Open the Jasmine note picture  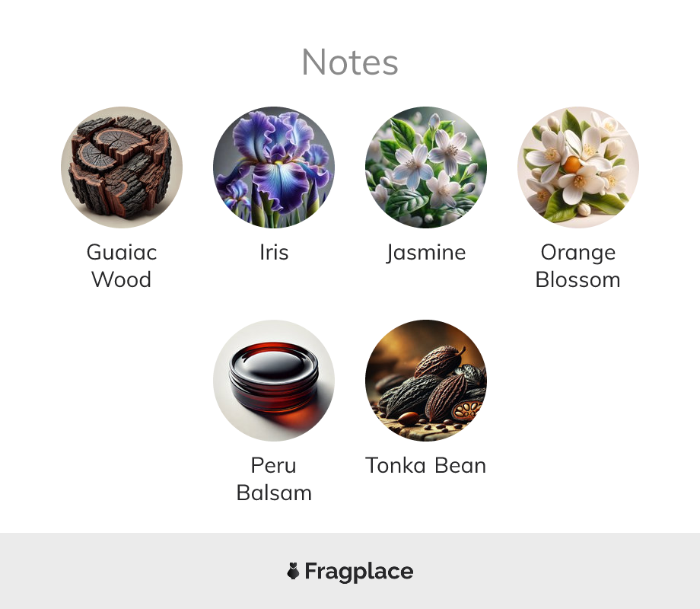[426, 167]
